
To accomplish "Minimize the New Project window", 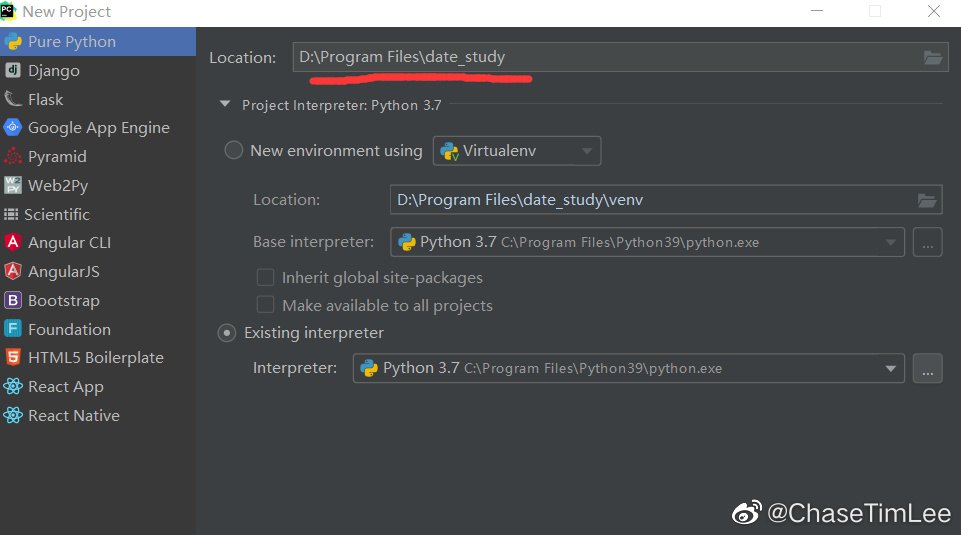I will tap(817, 11).
